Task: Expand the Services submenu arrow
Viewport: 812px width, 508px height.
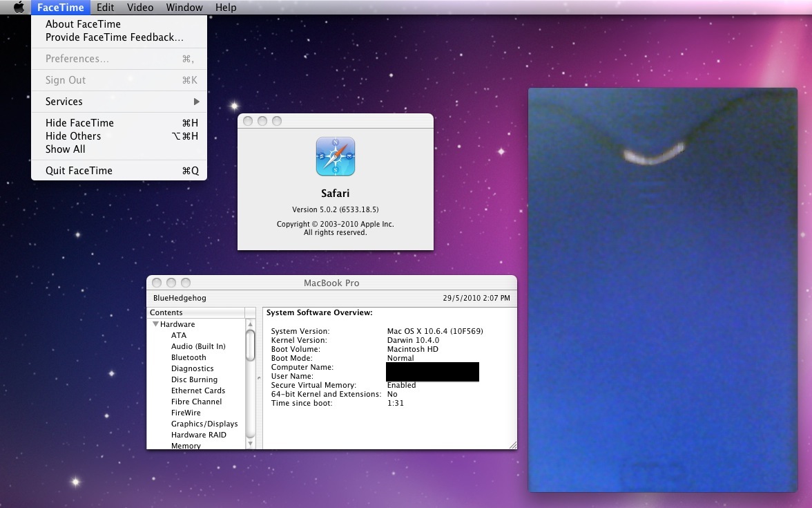Action: point(196,102)
